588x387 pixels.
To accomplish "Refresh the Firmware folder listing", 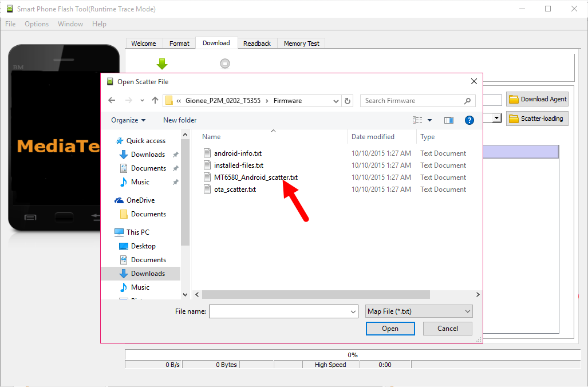I will pos(347,101).
